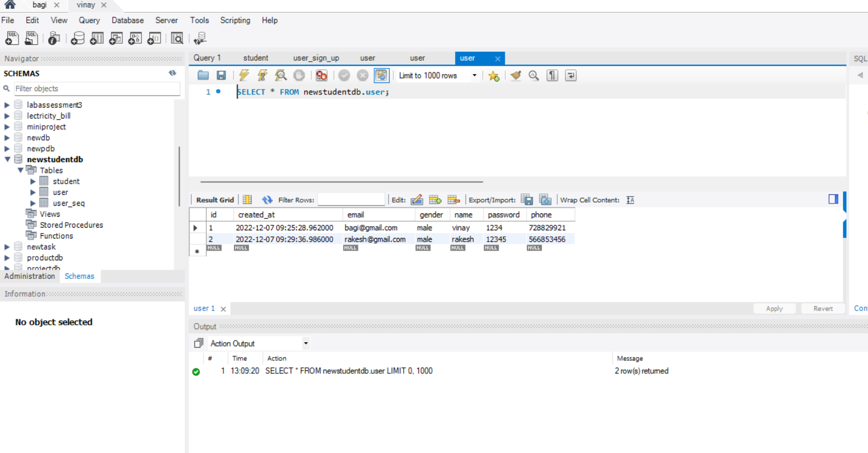Open the Query menu
Screen dimensions: 868x453
89,20
